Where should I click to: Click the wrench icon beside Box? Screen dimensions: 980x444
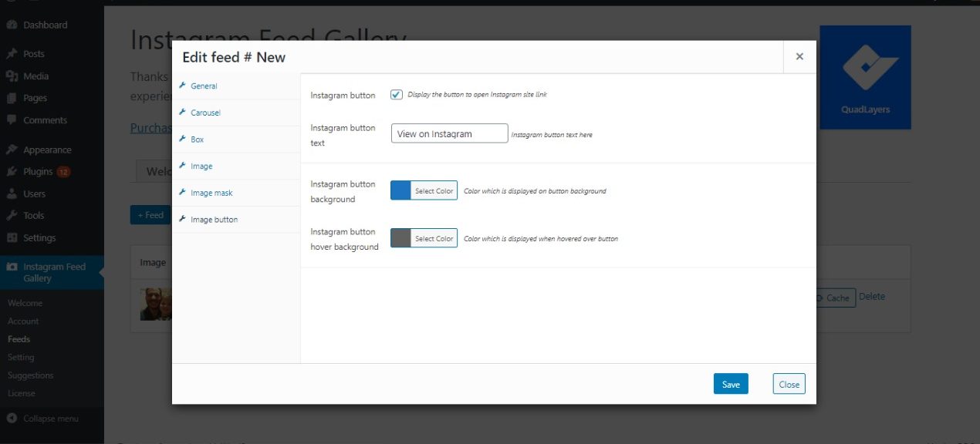tap(182, 140)
